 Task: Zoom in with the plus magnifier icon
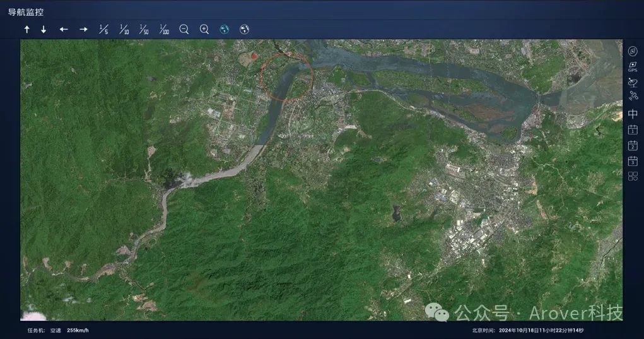(x=204, y=29)
